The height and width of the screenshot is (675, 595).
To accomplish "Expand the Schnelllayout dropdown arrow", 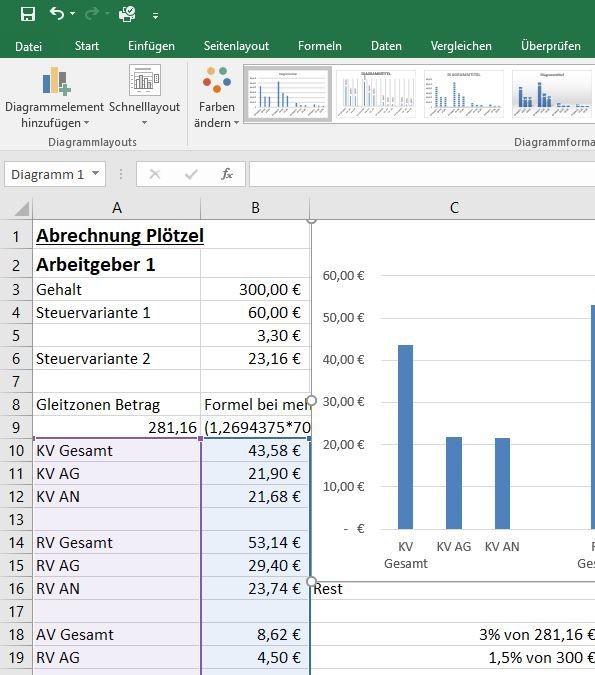I will [145, 123].
